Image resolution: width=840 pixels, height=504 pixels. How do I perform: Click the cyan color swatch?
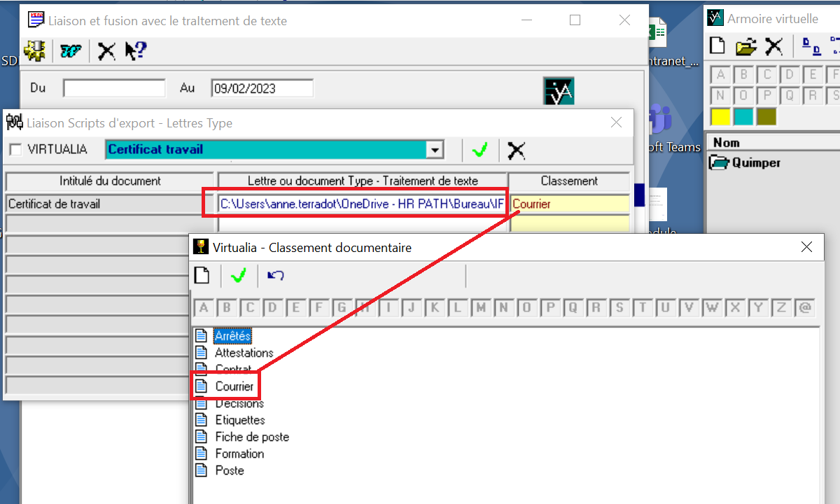743,116
